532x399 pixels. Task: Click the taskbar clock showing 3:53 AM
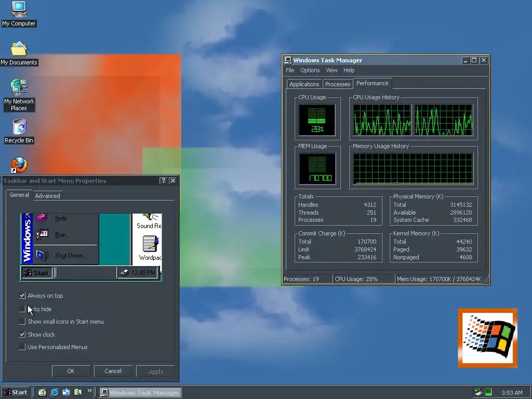point(512,393)
